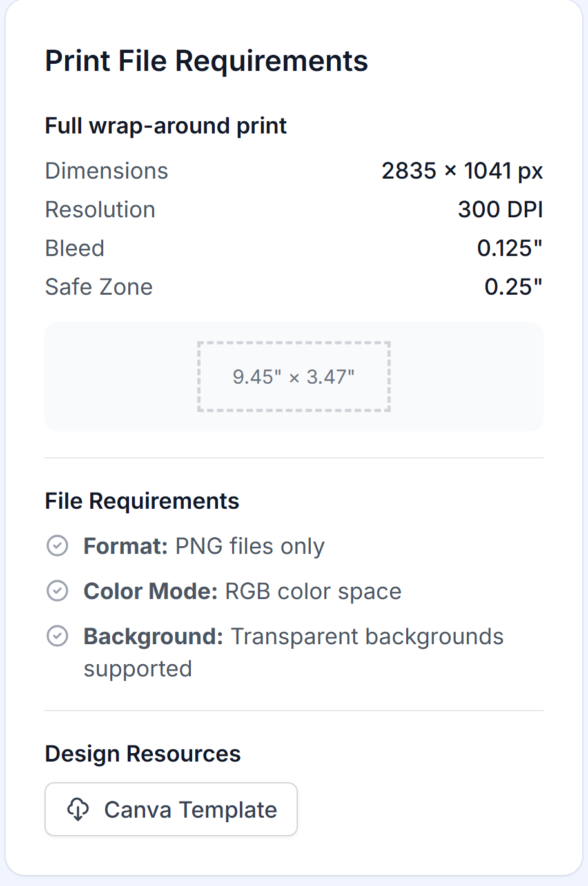Click the check icon beside Color Mode

click(x=57, y=591)
